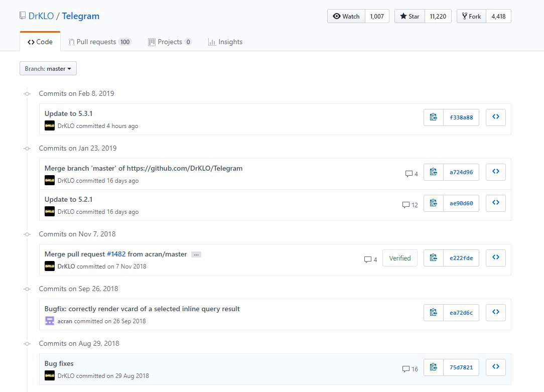Fork the Telegram repository

(x=471, y=16)
